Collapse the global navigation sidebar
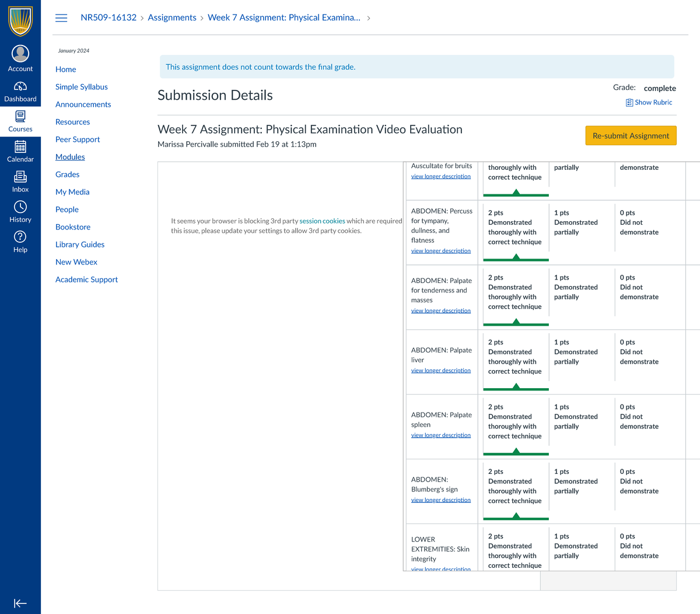This screenshot has height=614, width=700. tap(20, 603)
